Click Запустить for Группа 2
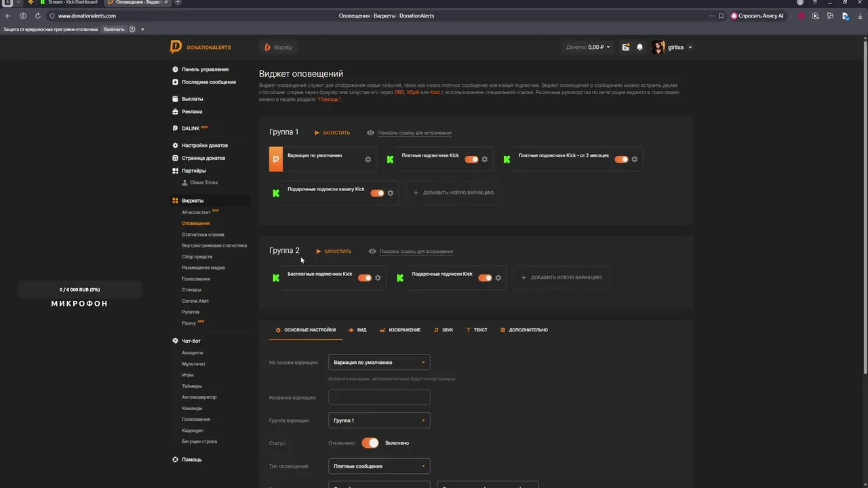The height and width of the screenshot is (488, 868). pos(334,251)
